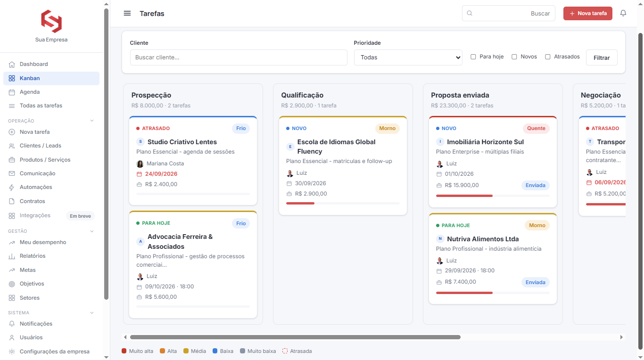The height and width of the screenshot is (360, 644).
Task: Click the search magnifier icon
Action: (470, 13)
